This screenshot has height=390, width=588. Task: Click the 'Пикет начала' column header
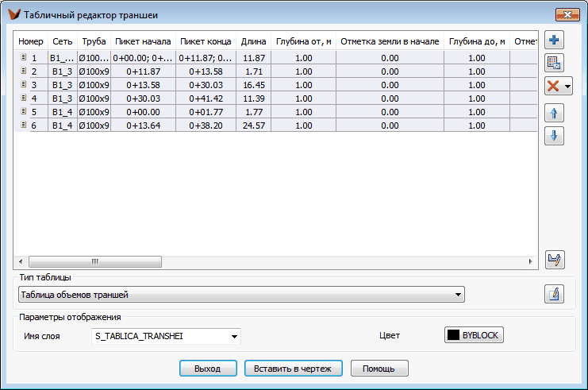(x=143, y=41)
